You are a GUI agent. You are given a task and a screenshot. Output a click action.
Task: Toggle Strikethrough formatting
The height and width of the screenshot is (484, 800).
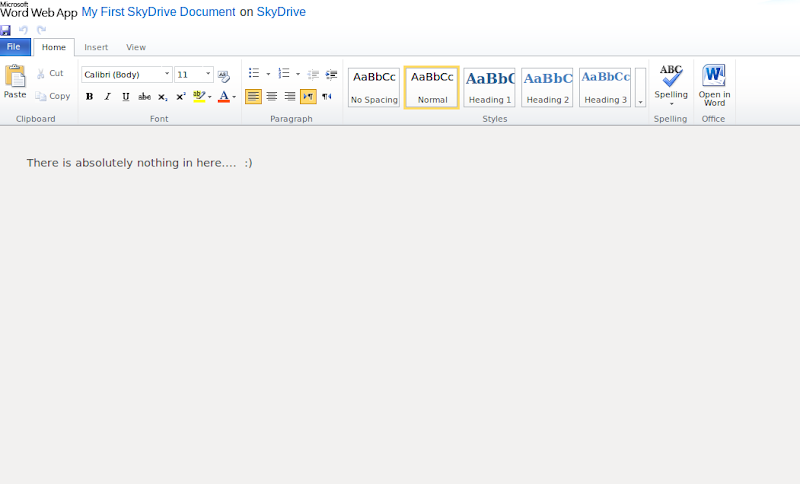[x=144, y=96]
